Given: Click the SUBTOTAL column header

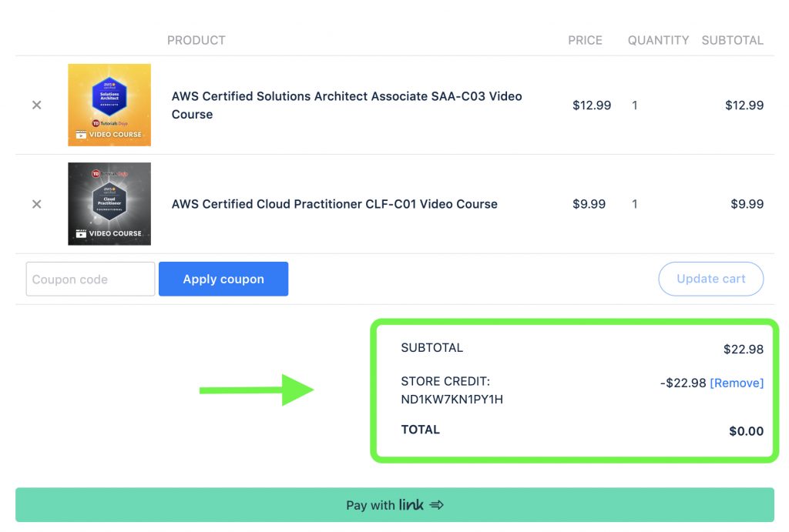Looking at the screenshot, I should tap(732, 40).
